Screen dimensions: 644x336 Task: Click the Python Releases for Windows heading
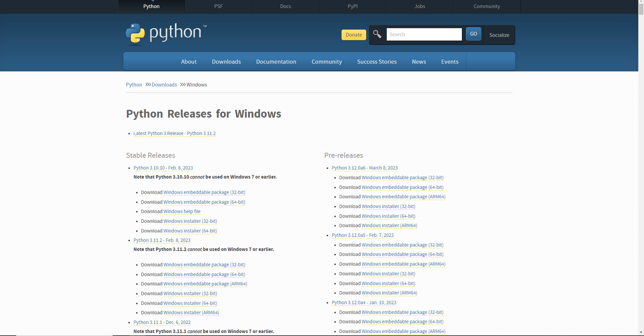click(x=203, y=114)
